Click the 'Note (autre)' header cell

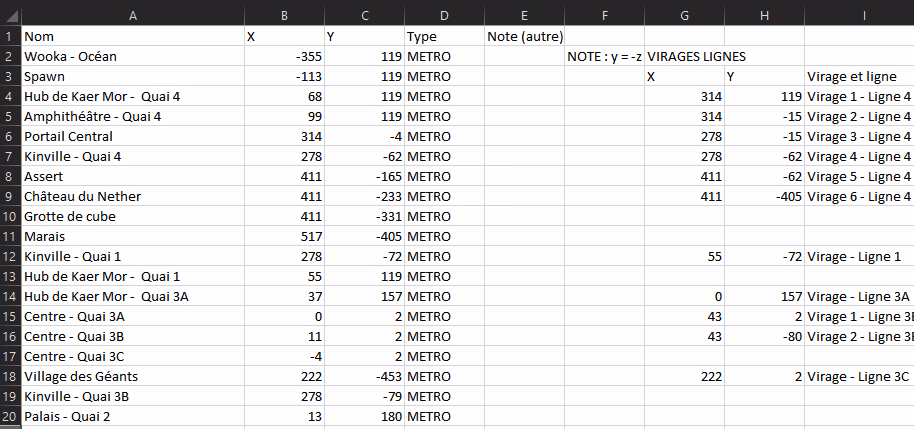point(524,37)
